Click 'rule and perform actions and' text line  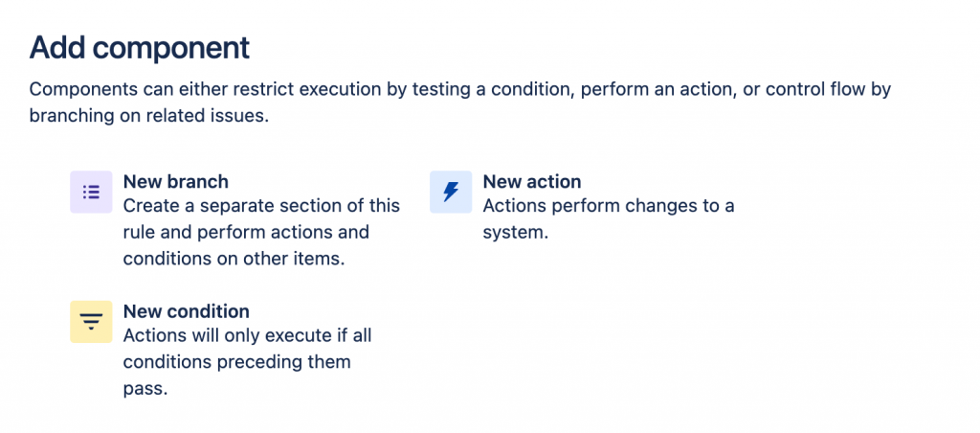[x=245, y=232]
